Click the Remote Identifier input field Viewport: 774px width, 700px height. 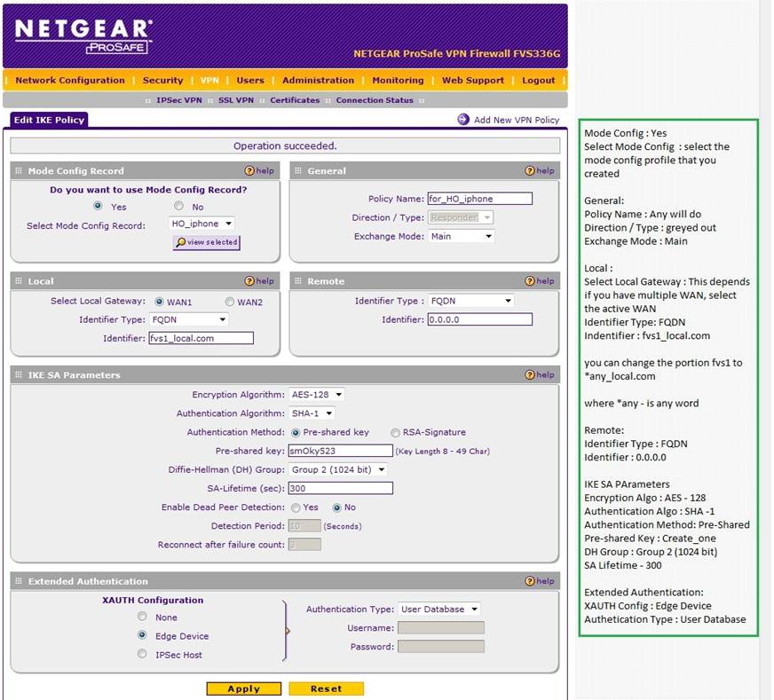pos(480,319)
